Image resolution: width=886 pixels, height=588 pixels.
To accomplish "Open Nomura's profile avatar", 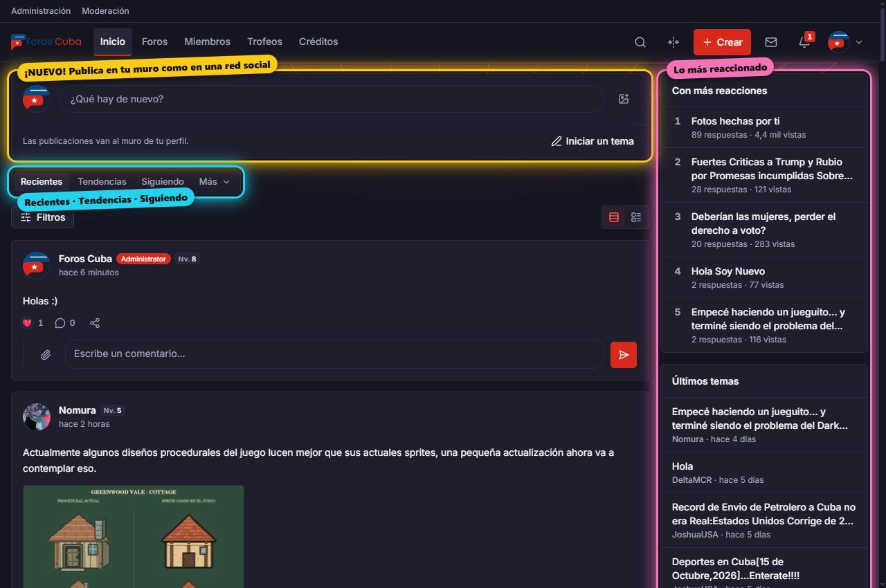I will click(37, 417).
